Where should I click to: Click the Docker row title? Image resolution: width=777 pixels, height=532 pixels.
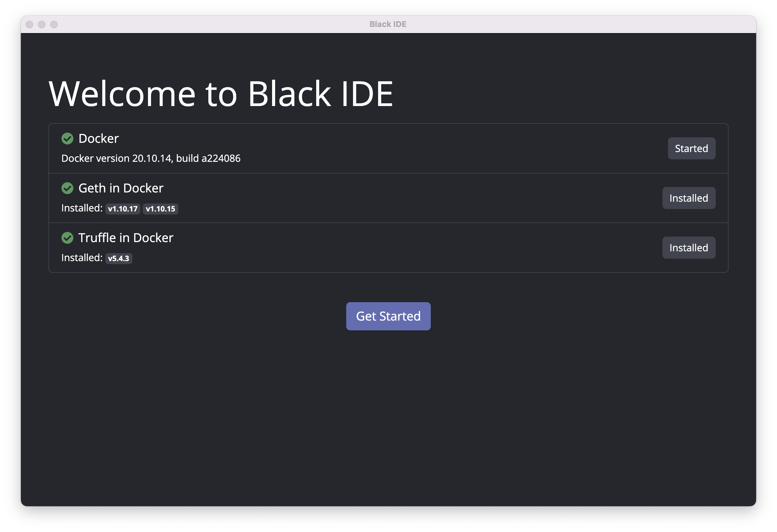[98, 139]
